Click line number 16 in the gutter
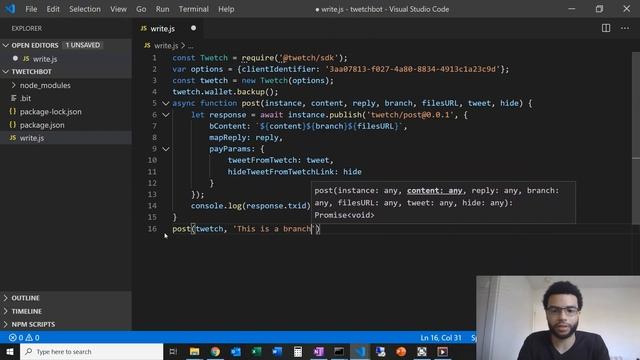 152,229
